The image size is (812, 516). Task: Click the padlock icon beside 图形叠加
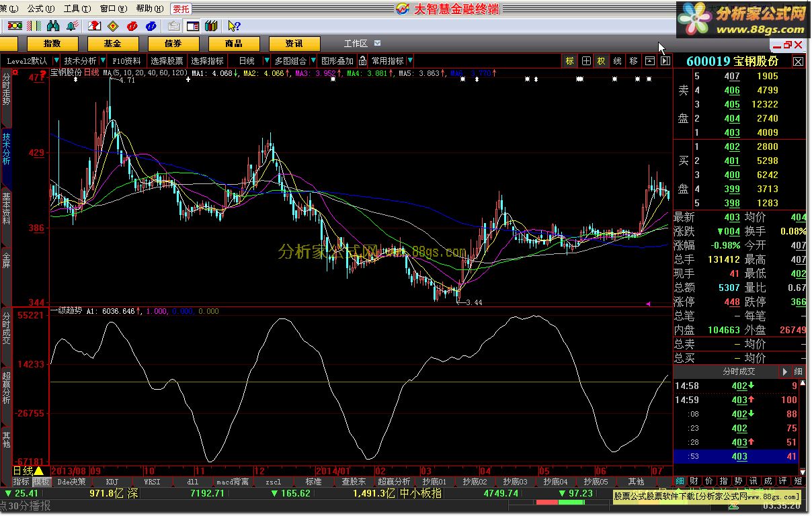362,60
